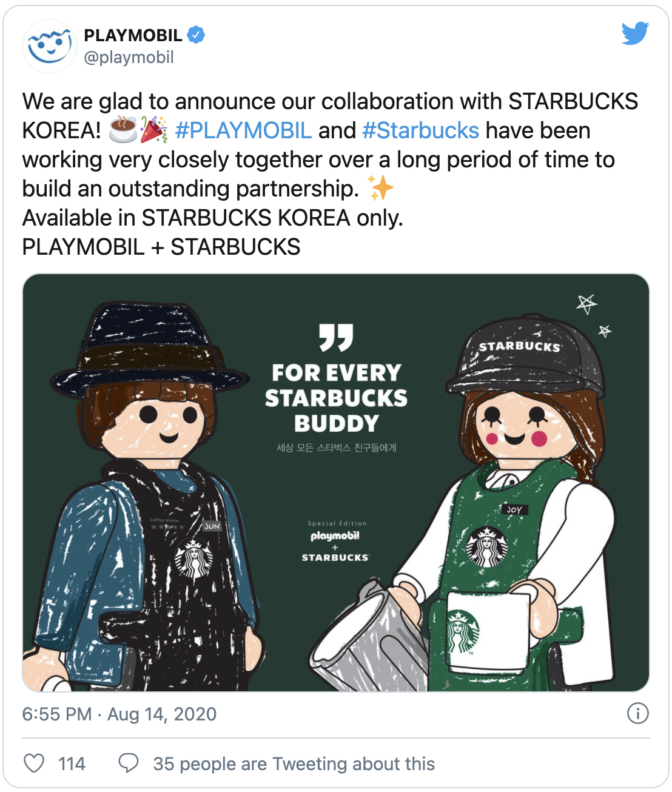Open the @playmobil handle

pos(129,58)
